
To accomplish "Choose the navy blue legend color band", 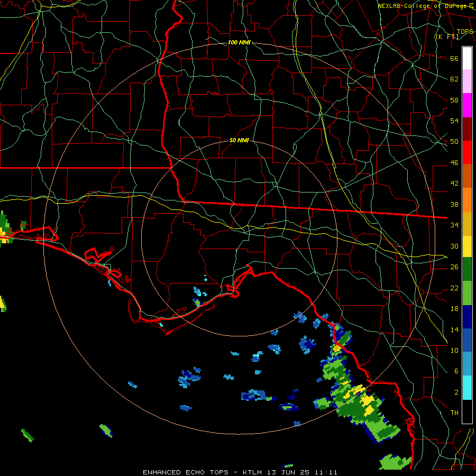I will tap(467, 317).
